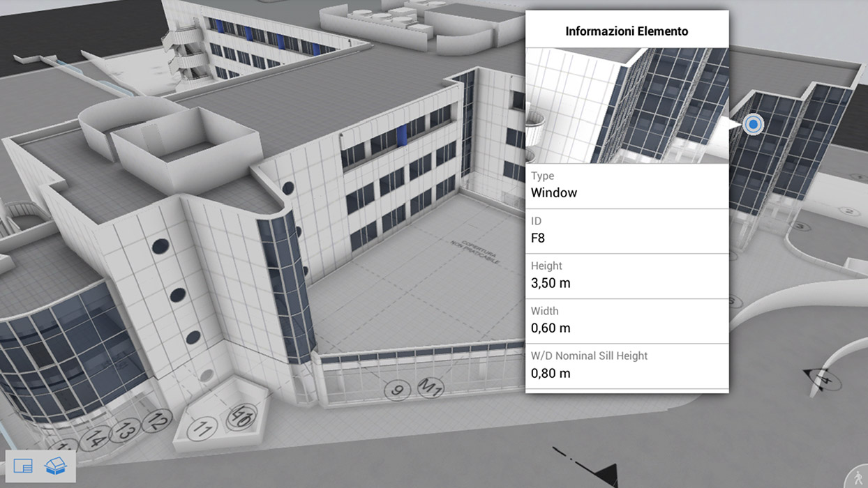Tap grid marker 11 near the entrance
Viewport: 868px width, 488px height.
pos(202,428)
